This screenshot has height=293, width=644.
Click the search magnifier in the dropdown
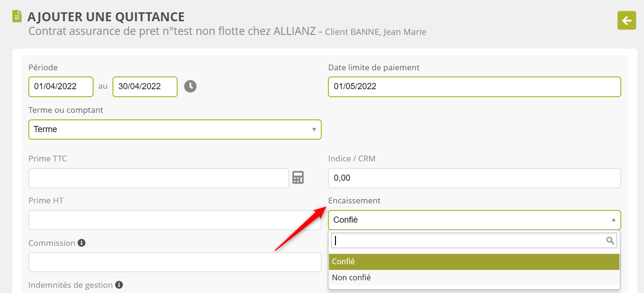point(610,241)
